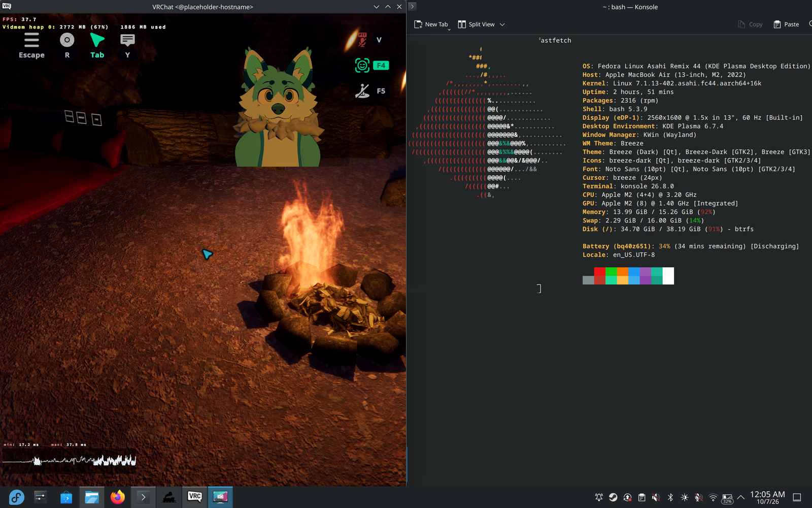This screenshot has width=812, height=508.
Task: Click the green Tab cursor icon in VRChat
Action: click(97, 40)
